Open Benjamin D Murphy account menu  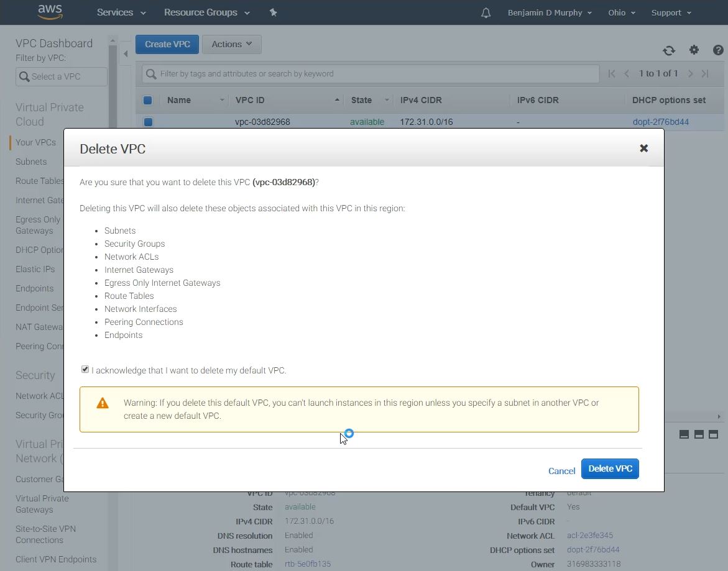point(550,13)
